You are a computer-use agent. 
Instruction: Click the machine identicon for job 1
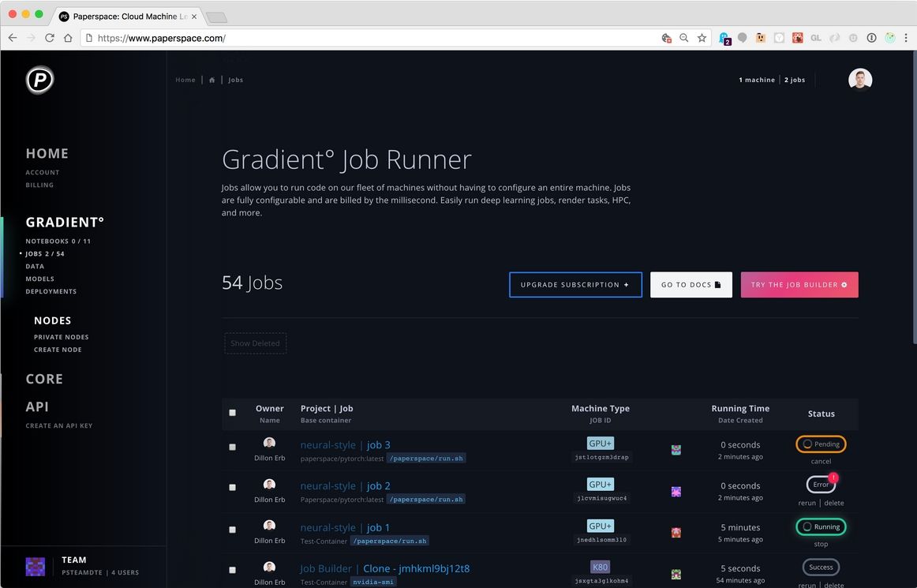click(x=676, y=533)
